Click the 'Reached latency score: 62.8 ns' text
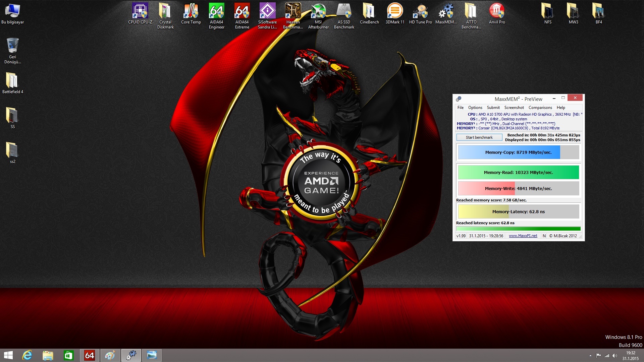 pos(485,223)
